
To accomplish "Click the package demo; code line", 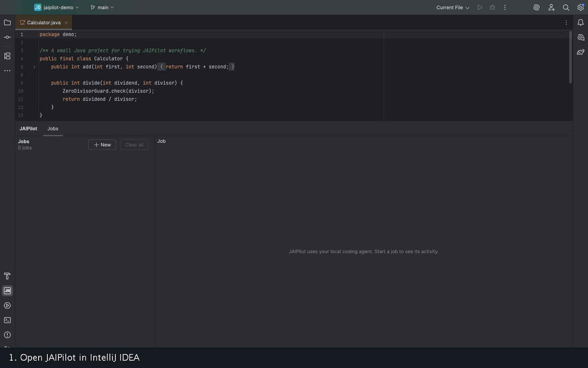I will pyautogui.click(x=58, y=34).
